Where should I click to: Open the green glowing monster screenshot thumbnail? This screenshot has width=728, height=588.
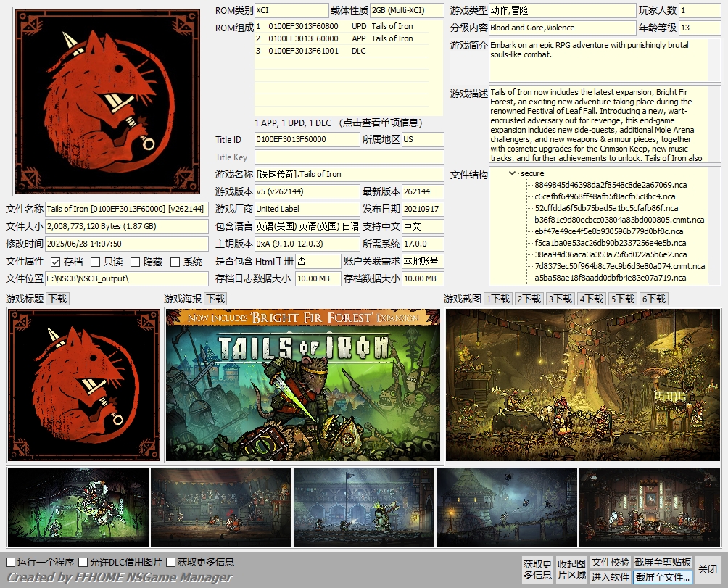(x=78, y=507)
